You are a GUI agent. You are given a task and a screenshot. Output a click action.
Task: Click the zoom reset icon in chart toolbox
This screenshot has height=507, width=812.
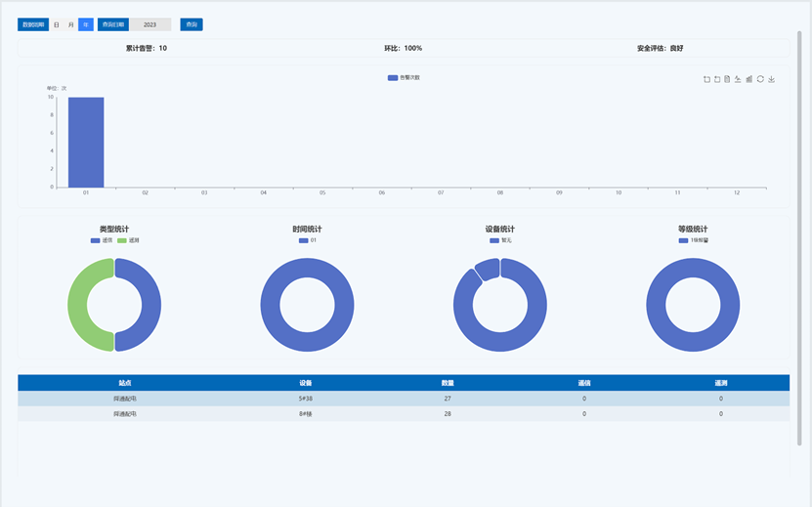point(717,79)
